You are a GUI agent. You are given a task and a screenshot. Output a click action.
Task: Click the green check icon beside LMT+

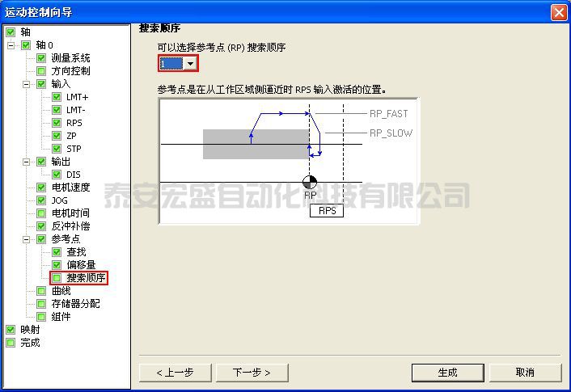(57, 97)
